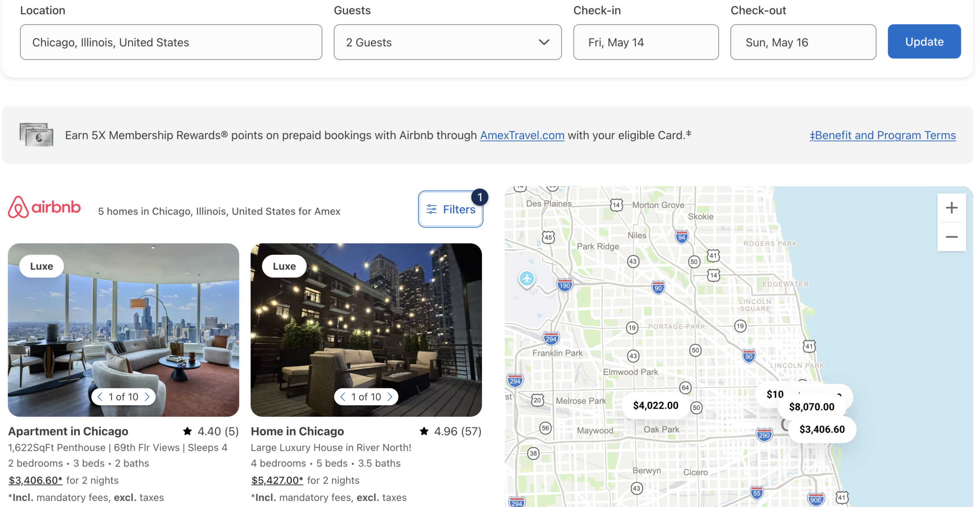Screen dimensions: 980x507
Task: Click "4 bedrooms • 5 beds • 3.5 baths"
Action: pos(325,463)
